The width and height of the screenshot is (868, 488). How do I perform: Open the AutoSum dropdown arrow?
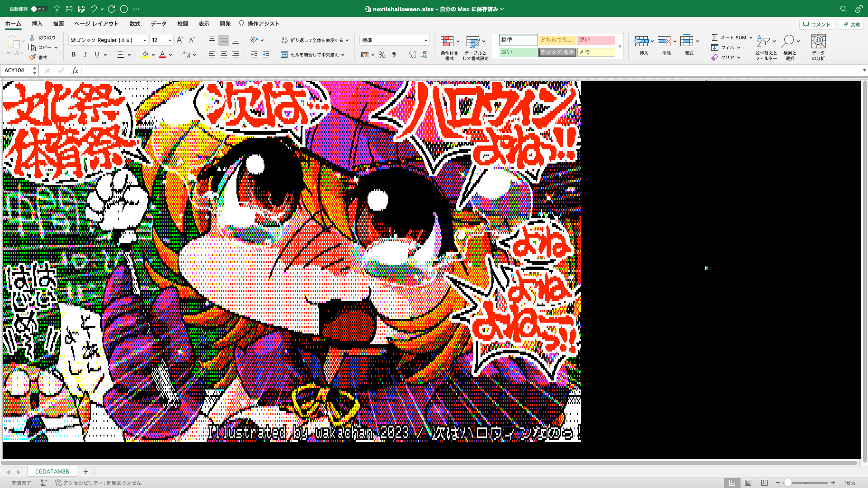pos(751,38)
